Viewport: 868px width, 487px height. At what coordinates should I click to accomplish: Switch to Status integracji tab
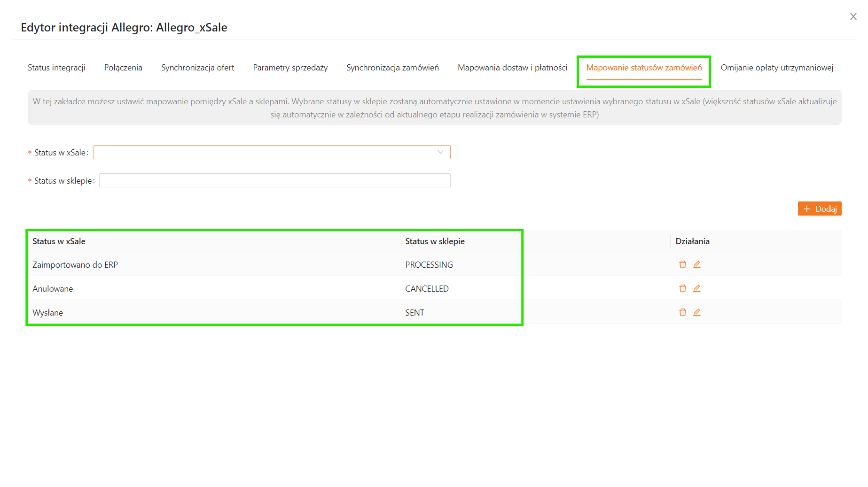(x=56, y=68)
